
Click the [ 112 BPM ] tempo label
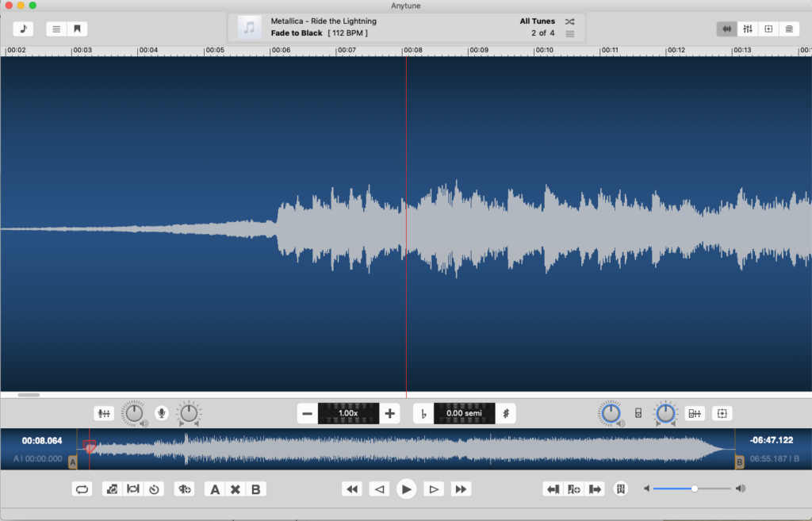348,33
